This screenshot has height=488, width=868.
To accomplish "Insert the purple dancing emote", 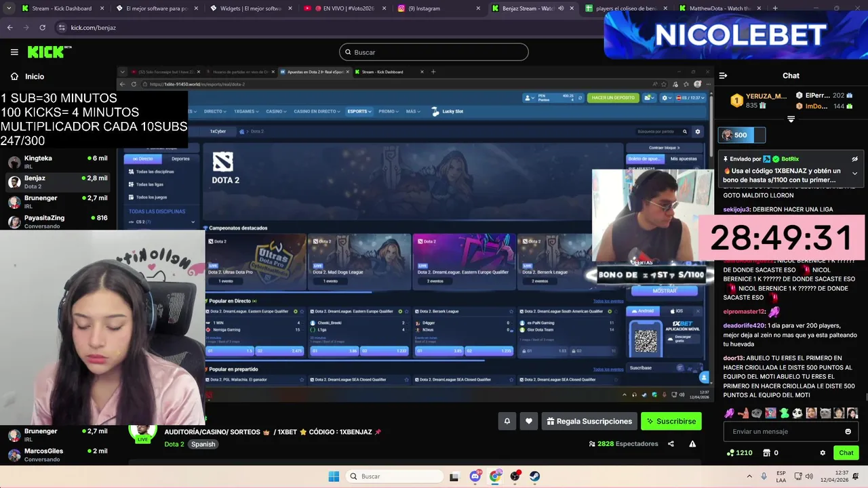I will coord(730,413).
